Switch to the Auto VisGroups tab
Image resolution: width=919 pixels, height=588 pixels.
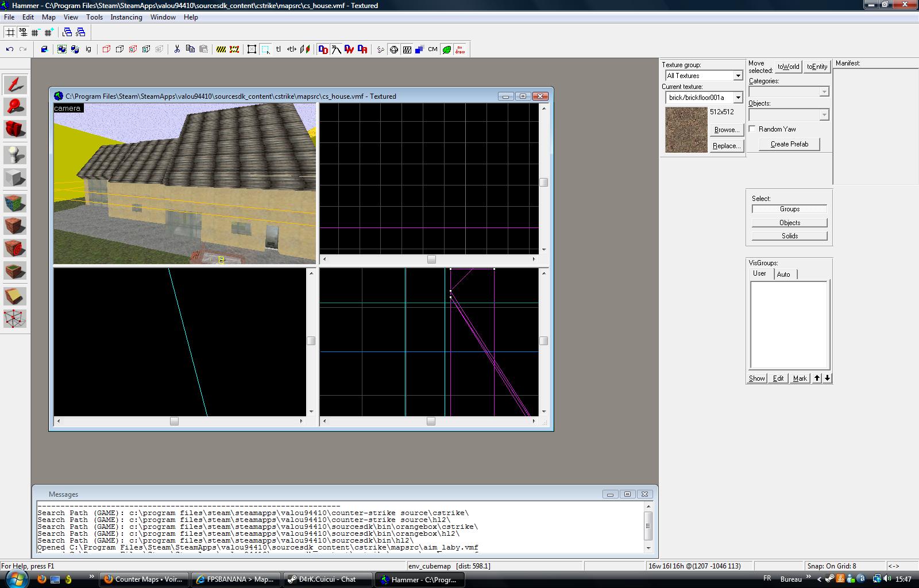pos(783,274)
